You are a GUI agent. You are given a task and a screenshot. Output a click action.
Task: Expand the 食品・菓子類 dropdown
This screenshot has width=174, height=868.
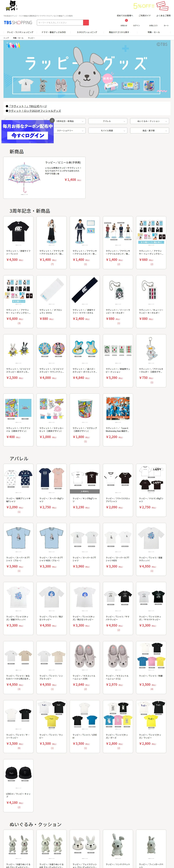click(149, 130)
